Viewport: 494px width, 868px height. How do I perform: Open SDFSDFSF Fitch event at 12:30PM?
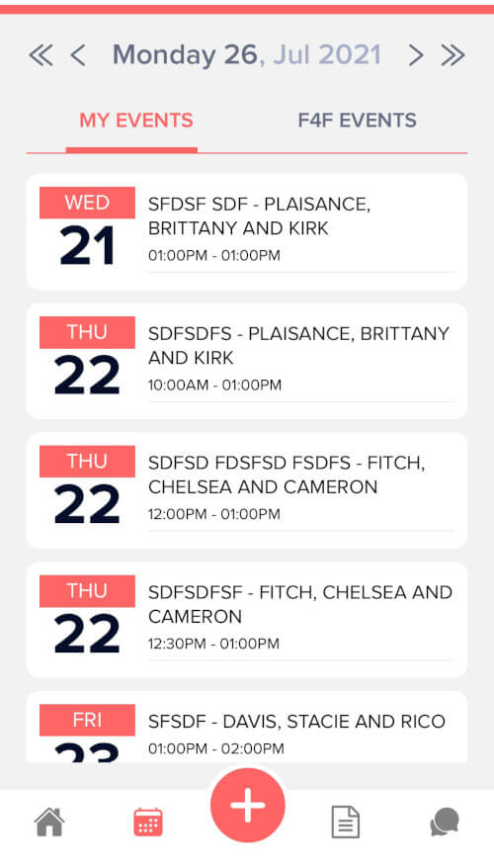(x=247, y=620)
